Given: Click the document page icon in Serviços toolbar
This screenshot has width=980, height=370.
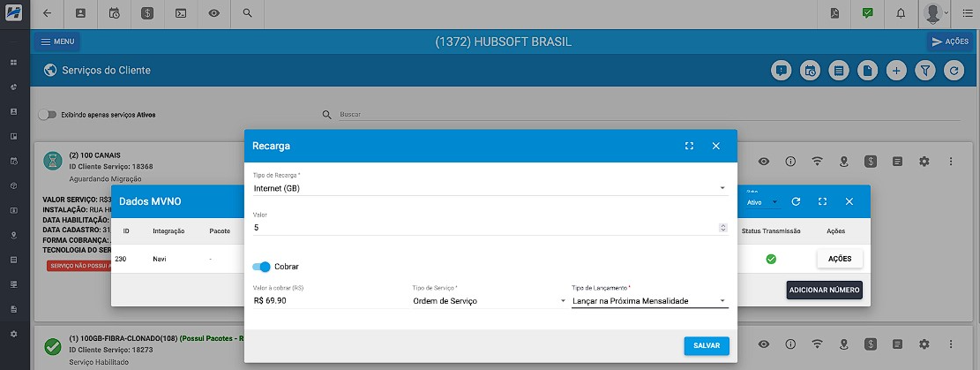Looking at the screenshot, I should pos(867,71).
